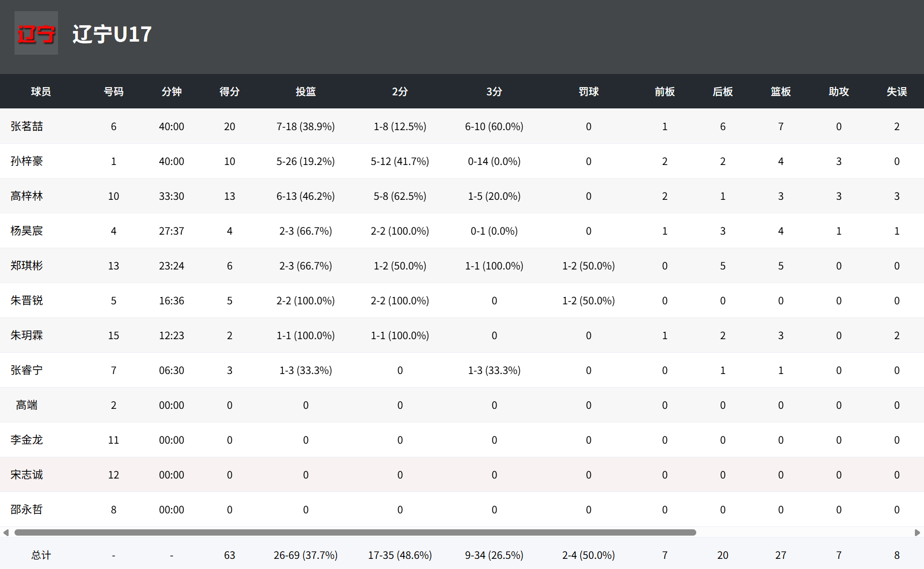Click on player name 高梓林
Image resolution: width=924 pixels, height=569 pixels.
click(x=27, y=196)
